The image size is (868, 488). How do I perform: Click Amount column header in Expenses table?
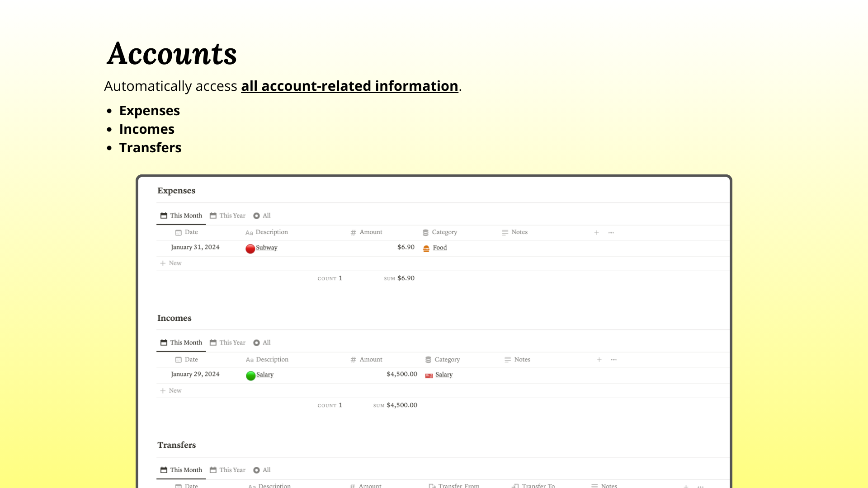point(366,232)
